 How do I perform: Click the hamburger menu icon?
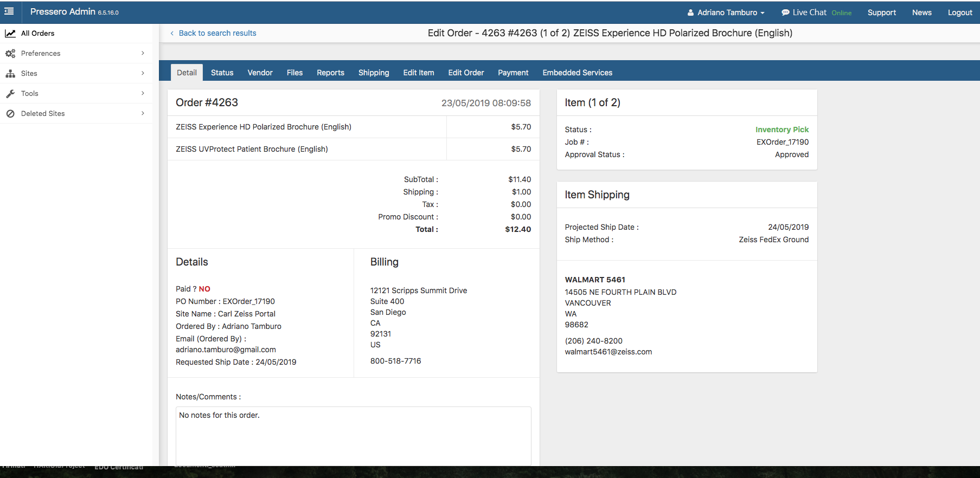click(9, 11)
